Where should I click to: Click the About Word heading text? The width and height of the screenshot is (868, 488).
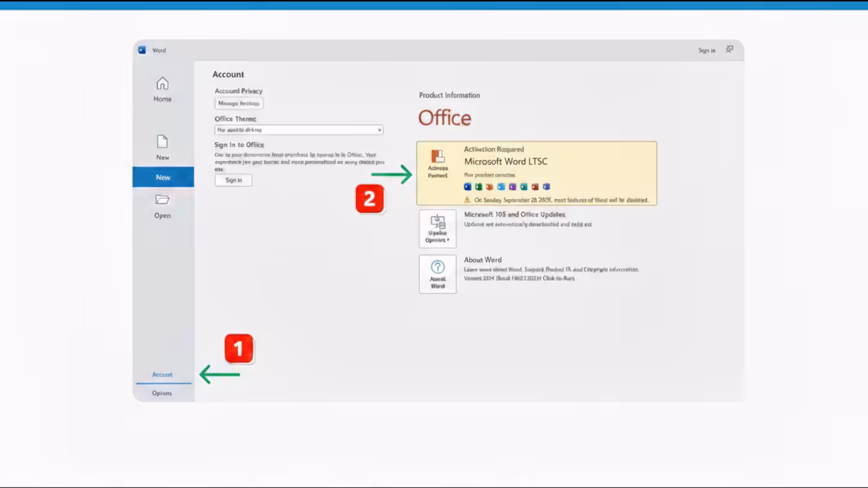coord(482,259)
